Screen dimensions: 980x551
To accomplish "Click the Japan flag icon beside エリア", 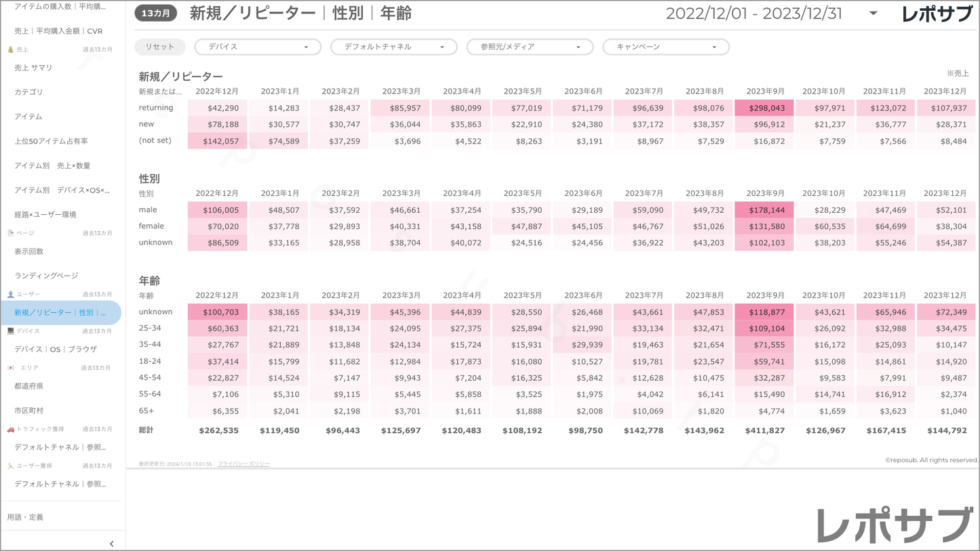I will click(x=10, y=368).
